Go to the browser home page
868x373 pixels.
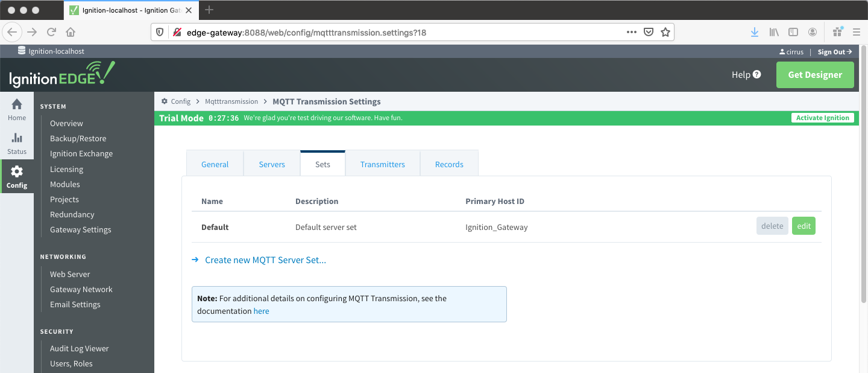71,32
